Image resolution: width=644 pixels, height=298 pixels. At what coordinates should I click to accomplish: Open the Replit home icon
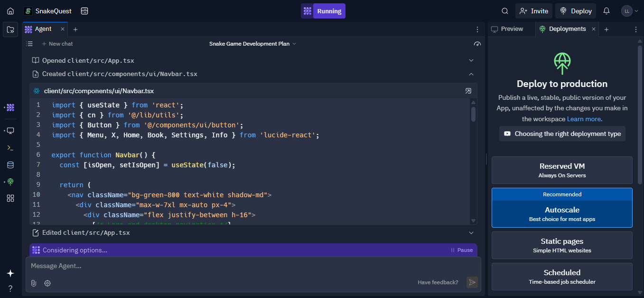pyautogui.click(x=10, y=11)
